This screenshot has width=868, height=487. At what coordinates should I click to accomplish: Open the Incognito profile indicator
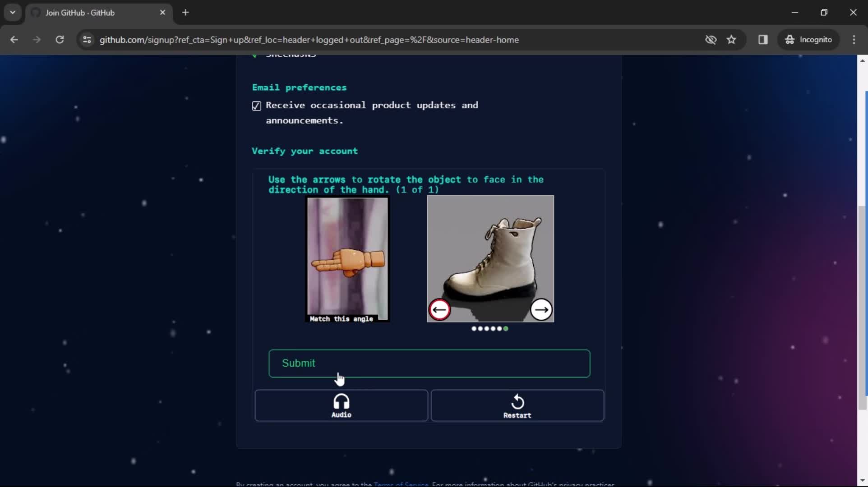click(808, 40)
